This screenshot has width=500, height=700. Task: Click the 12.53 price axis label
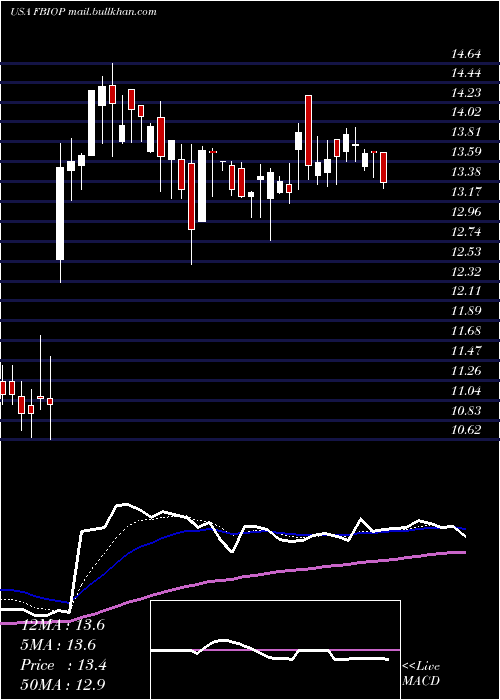click(466, 252)
